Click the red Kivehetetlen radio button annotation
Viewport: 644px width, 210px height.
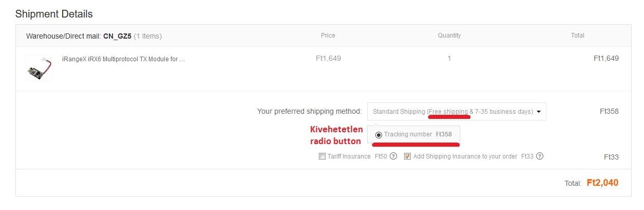click(x=335, y=135)
